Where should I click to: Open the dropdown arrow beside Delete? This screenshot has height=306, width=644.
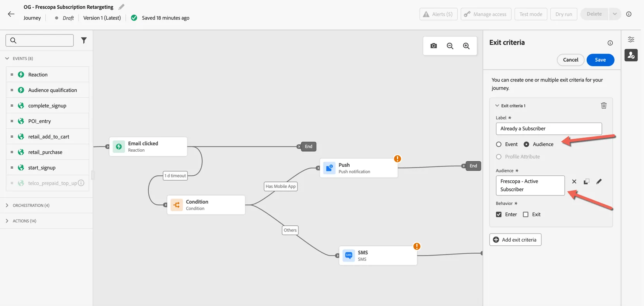[615, 14]
